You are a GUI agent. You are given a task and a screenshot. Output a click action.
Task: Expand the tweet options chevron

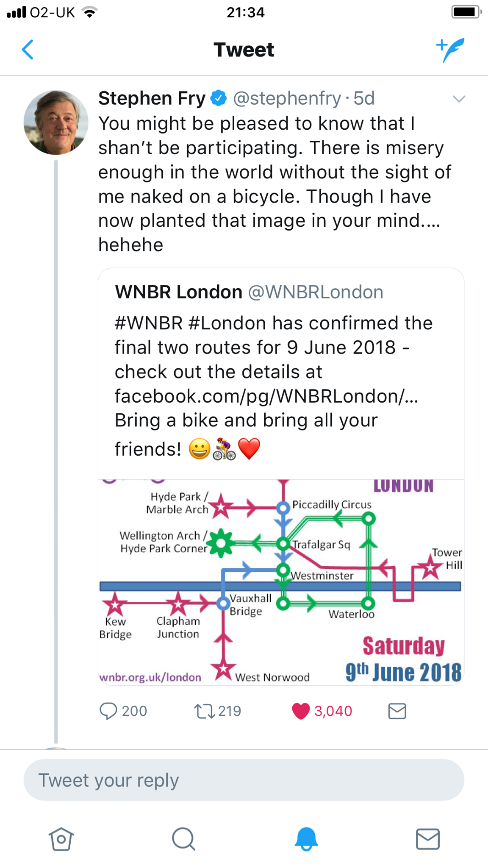pos(459,99)
